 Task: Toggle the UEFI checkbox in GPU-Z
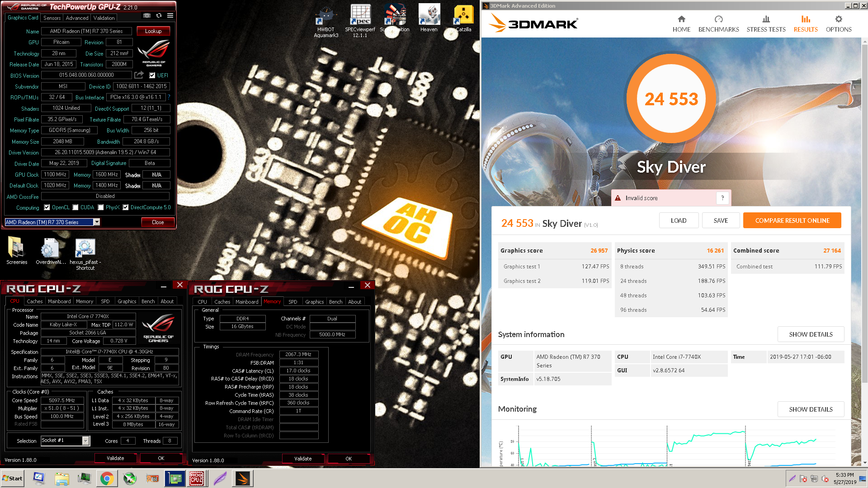[152, 75]
